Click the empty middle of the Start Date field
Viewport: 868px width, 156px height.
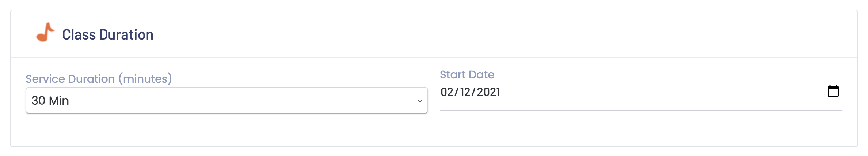[658, 92]
